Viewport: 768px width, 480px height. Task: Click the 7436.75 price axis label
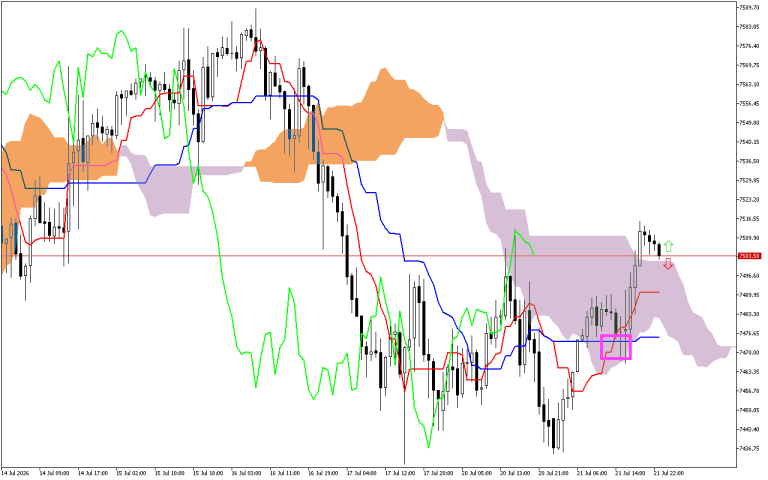point(749,449)
